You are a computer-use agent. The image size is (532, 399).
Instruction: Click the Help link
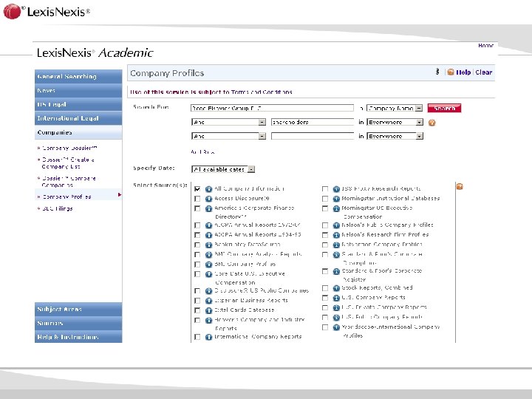463,72
